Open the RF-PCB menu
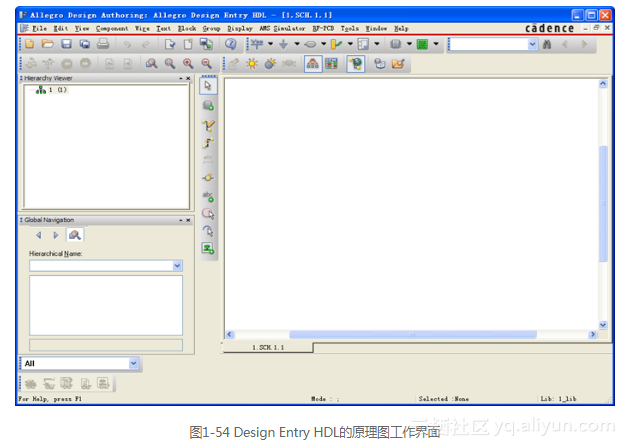The height and width of the screenshot is (447, 626). pyautogui.click(x=323, y=28)
